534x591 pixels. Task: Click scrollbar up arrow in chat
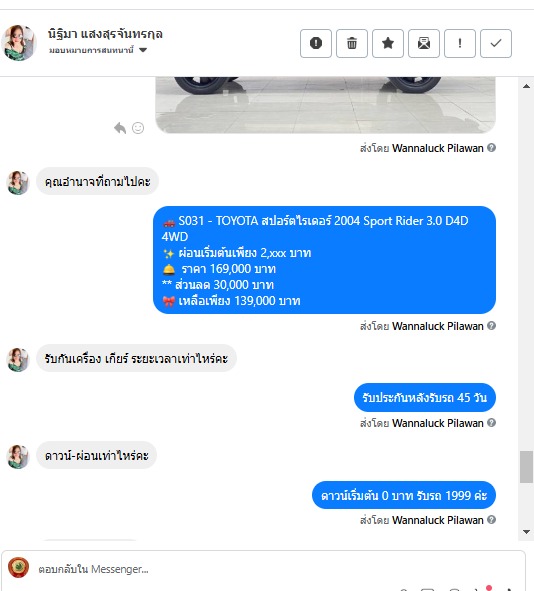click(526, 86)
